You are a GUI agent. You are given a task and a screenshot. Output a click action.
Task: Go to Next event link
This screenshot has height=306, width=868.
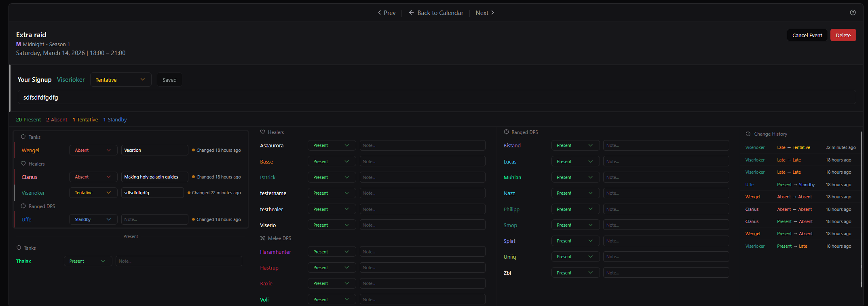tap(485, 13)
